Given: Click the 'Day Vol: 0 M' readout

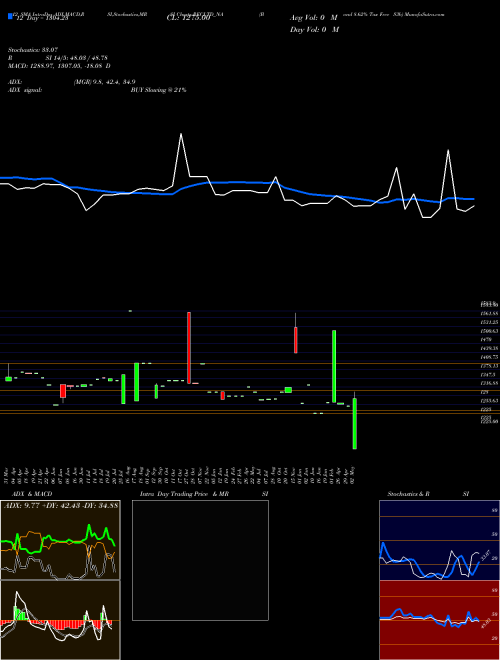Looking at the screenshot, I should pos(314,29).
